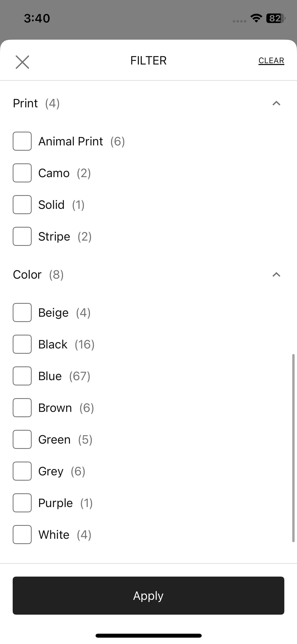Screen dimensions: 297x644
Task: Toggle the Brown color checkbox
Action: pos(22,408)
